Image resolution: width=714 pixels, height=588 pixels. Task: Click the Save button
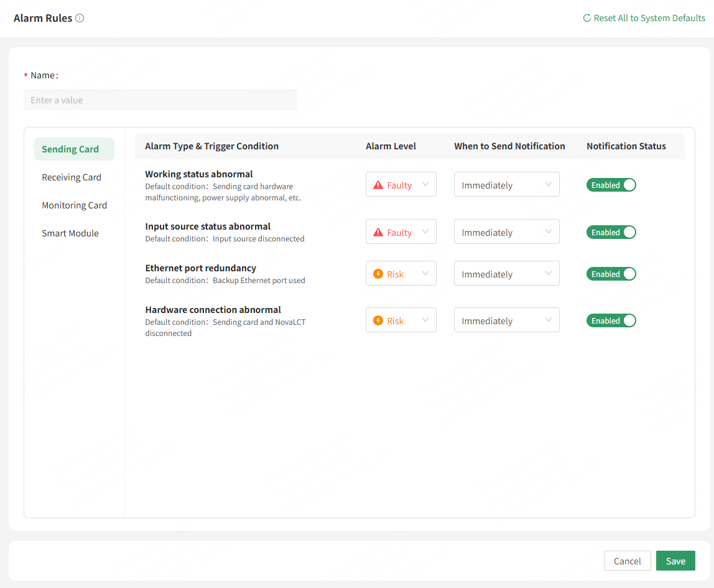[x=675, y=561]
